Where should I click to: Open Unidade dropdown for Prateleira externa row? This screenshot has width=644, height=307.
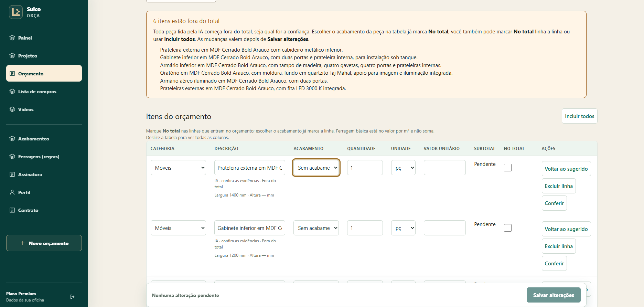[403, 168]
